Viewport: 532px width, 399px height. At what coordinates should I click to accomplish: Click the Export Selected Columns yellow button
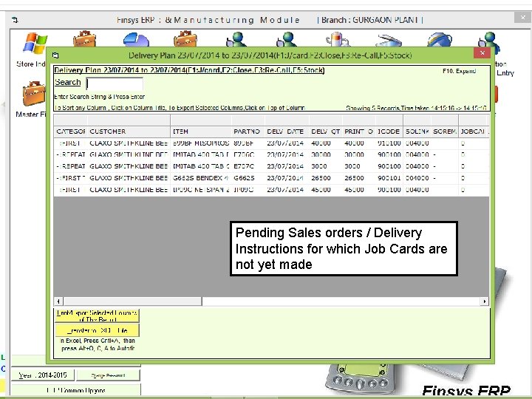pyautogui.click(x=97, y=316)
